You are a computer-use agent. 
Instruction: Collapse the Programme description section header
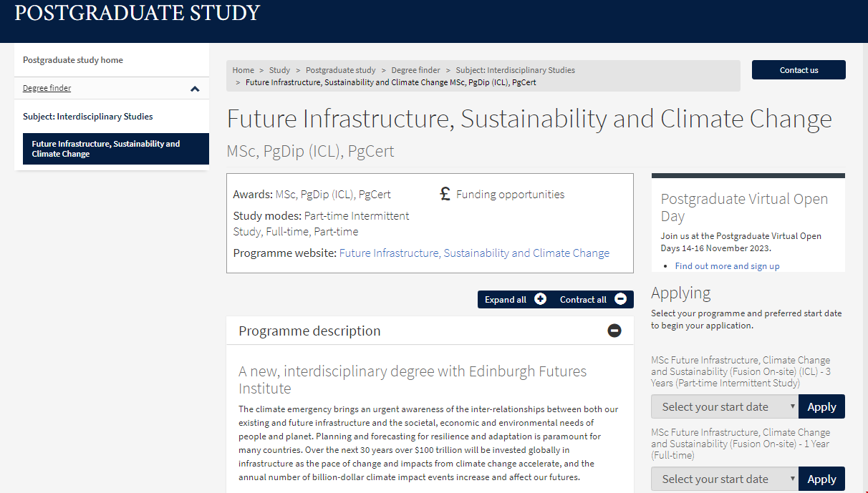pos(309,331)
